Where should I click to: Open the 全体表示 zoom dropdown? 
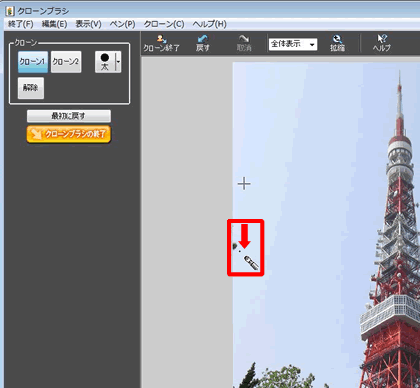point(293,44)
